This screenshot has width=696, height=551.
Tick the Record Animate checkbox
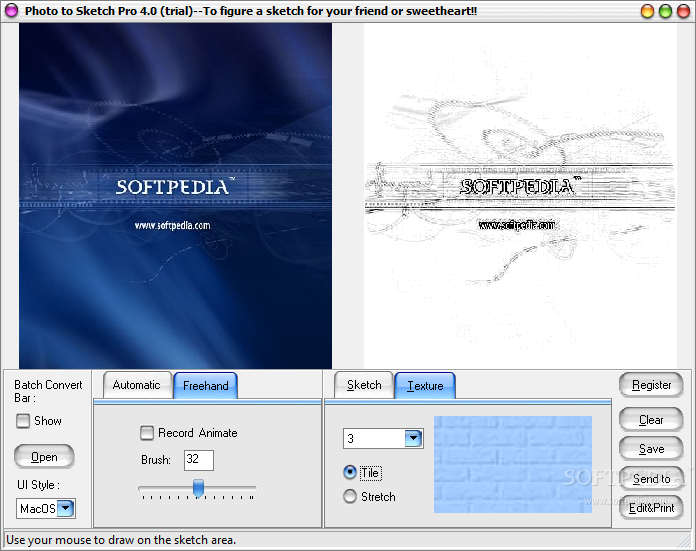click(x=147, y=433)
